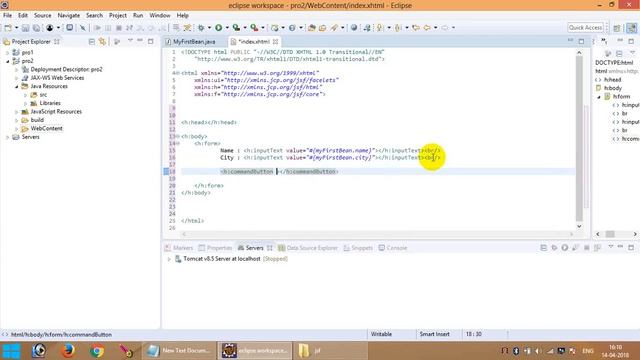Image resolution: width=640 pixels, height=360 pixels.
Task: Click the stop server icon in Servers view
Action: (x=587, y=248)
